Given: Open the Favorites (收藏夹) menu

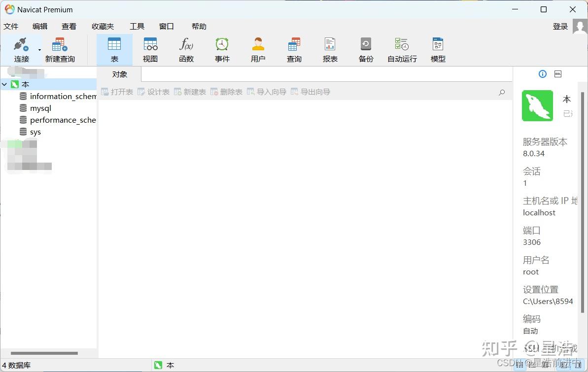Looking at the screenshot, I should pos(103,26).
